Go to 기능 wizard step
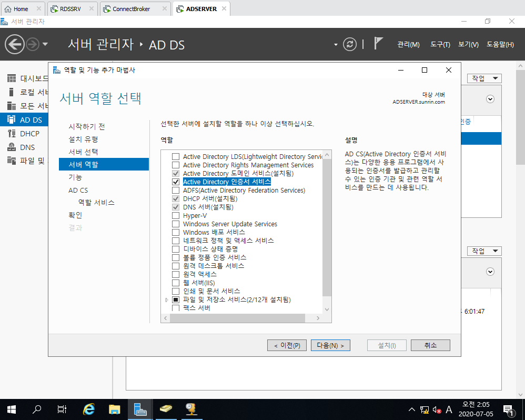Viewport: 525px width, 420px height. tap(75, 177)
